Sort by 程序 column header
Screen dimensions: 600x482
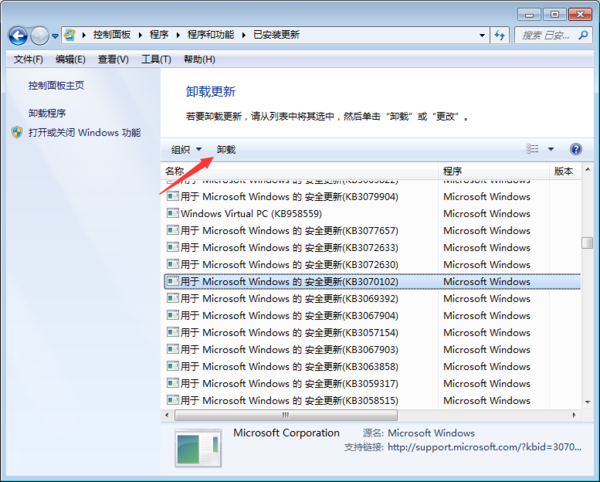pyautogui.click(x=494, y=171)
